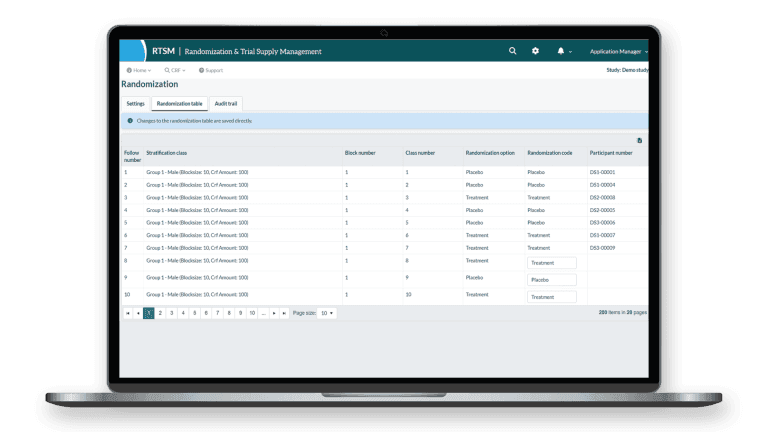Open notifications with the bell icon
Viewport: 768px width, 432px height.
coord(561,51)
